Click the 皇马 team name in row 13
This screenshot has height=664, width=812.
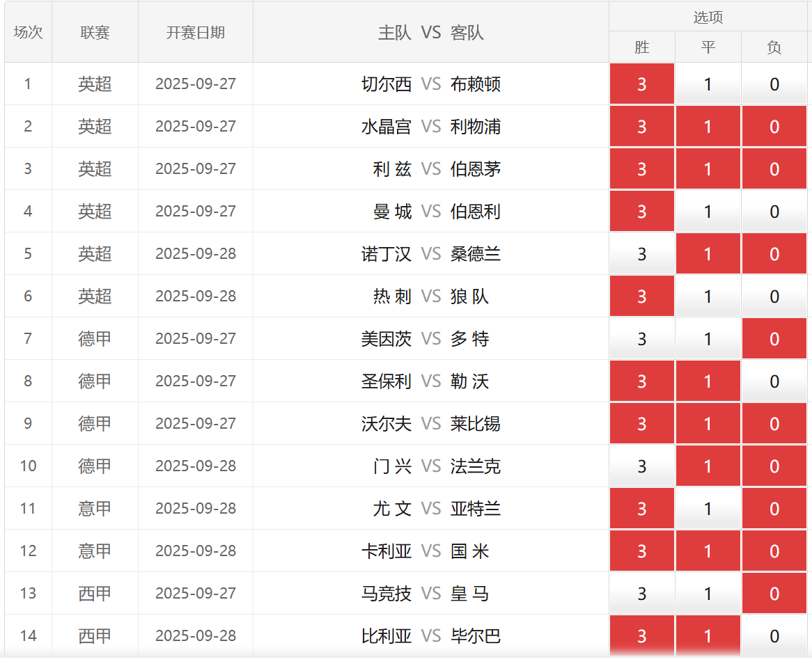pos(469,594)
